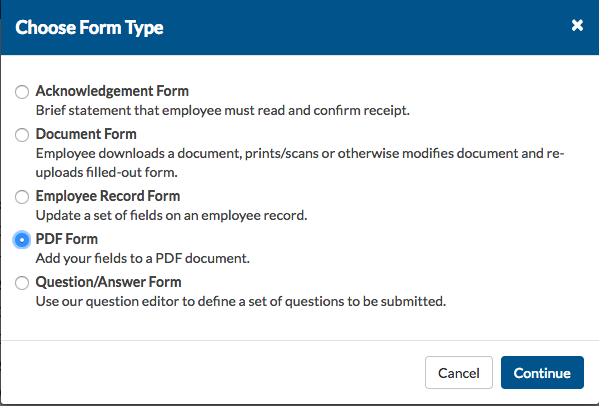Click the Employee Record Form label
This screenshot has width=599, height=406.
(x=108, y=196)
